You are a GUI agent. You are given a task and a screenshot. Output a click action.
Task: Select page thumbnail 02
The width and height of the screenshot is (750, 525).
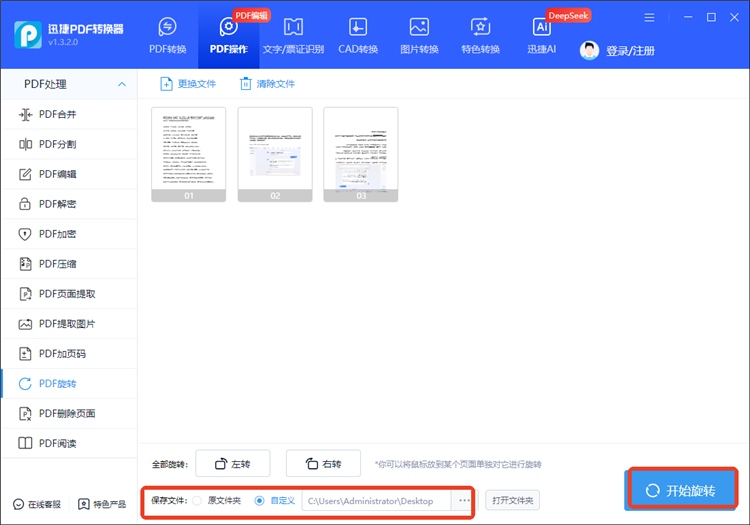[x=275, y=154]
